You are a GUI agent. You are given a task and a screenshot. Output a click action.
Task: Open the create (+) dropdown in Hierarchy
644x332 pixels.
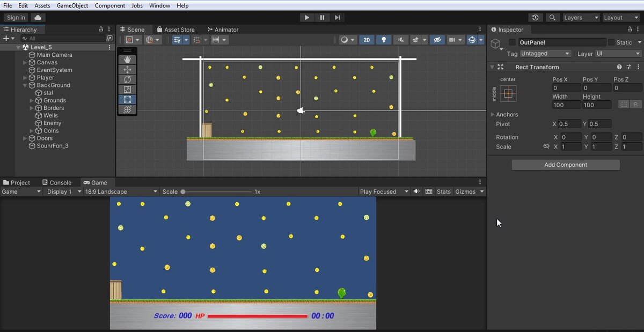pos(9,39)
